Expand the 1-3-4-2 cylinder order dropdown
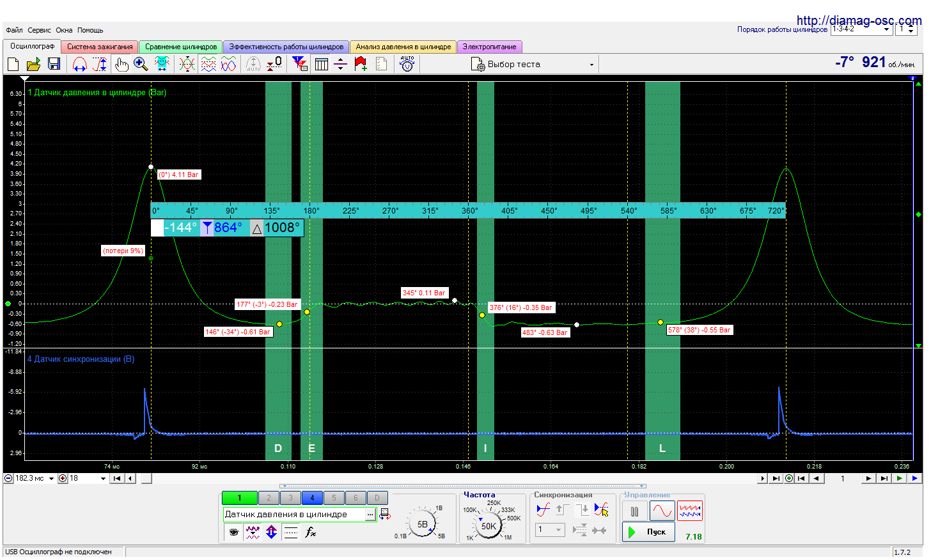 (861, 29)
